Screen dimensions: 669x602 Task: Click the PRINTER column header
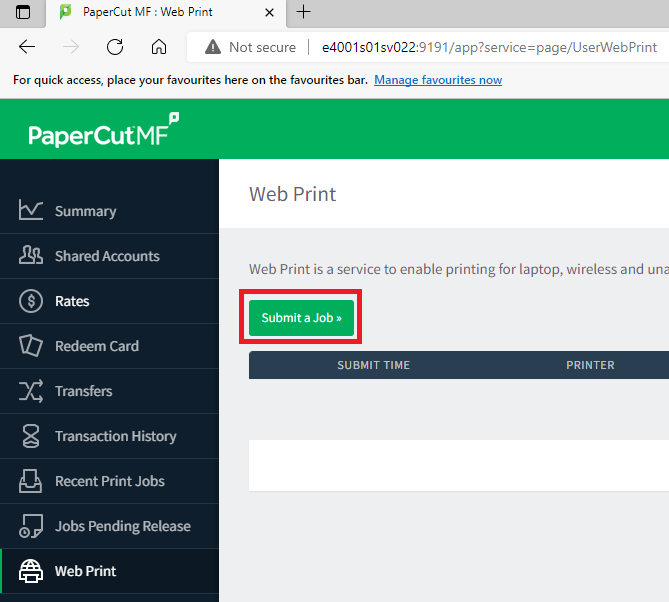590,365
